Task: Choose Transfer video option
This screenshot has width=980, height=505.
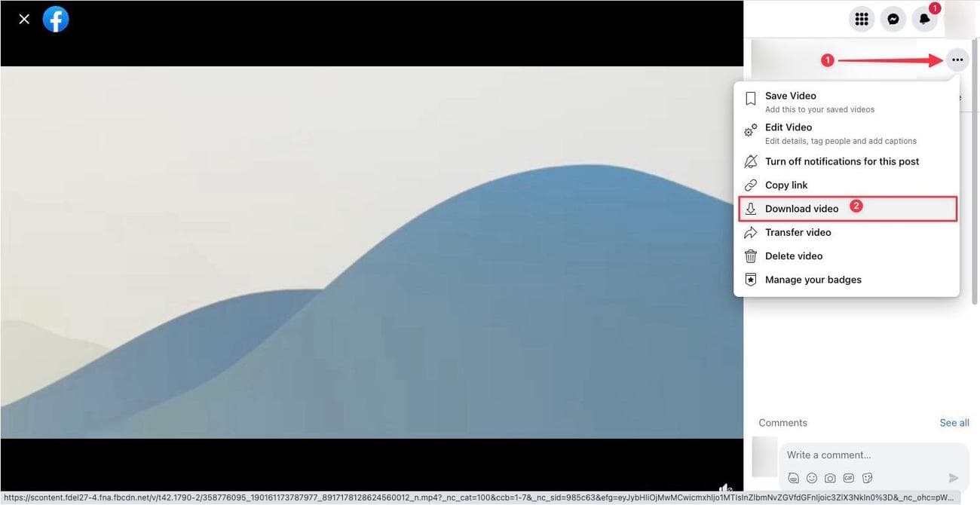Action: (798, 232)
